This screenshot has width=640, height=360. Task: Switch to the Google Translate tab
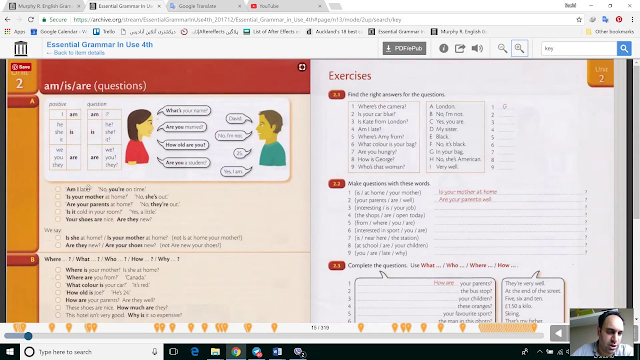click(205, 6)
